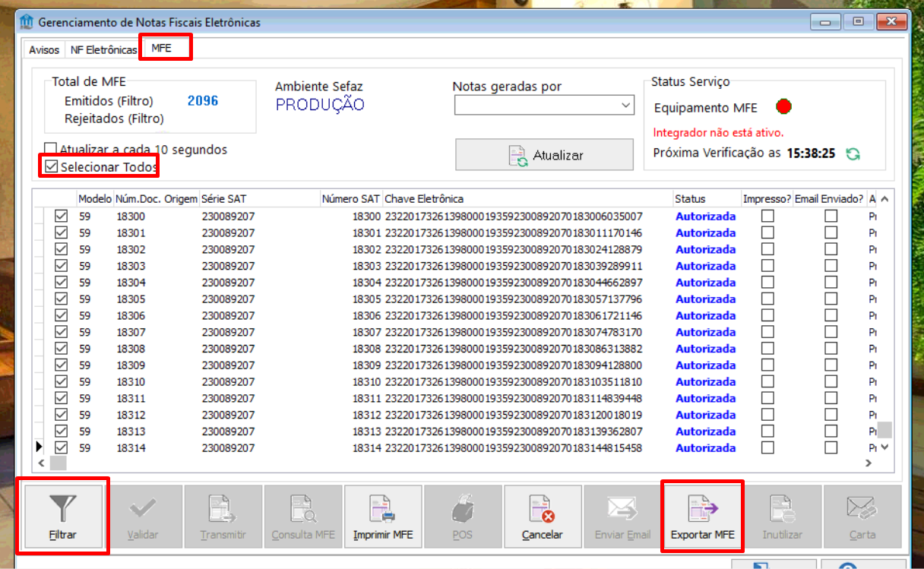Viewport: 924px width, 569px height.
Task: Click the 15:38:25 verification time
Action: coord(811,153)
